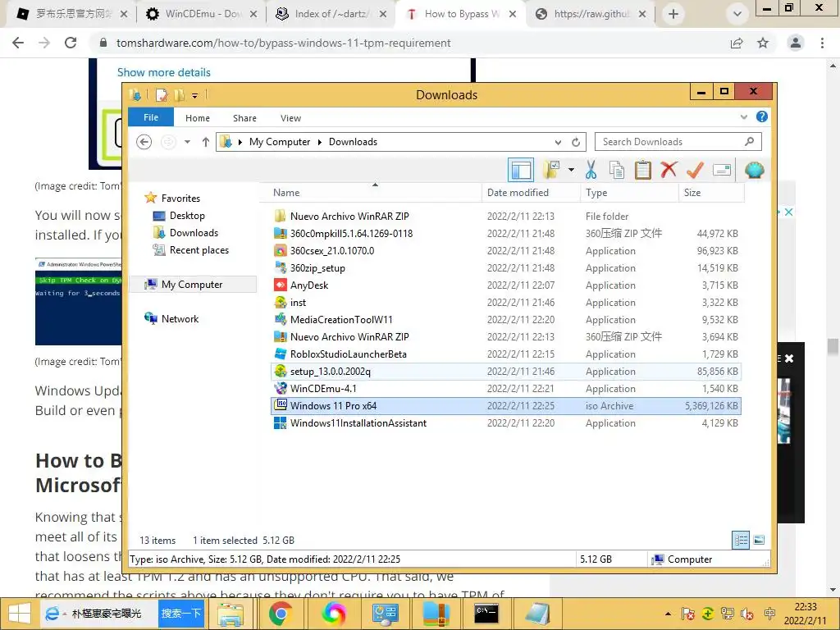Select Recent places in Favorites
This screenshot has width=840, height=630.
[199, 250]
